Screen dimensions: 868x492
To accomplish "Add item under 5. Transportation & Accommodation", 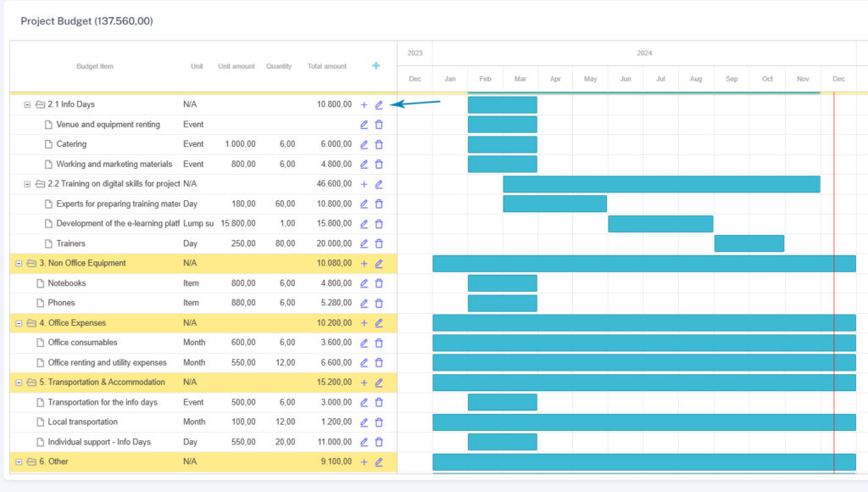I will point(364,383).
